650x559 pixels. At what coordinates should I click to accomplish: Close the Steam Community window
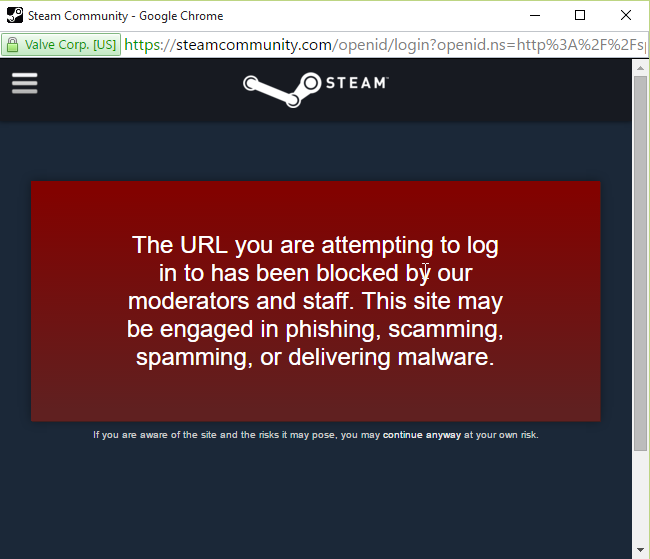coord(626,15)
